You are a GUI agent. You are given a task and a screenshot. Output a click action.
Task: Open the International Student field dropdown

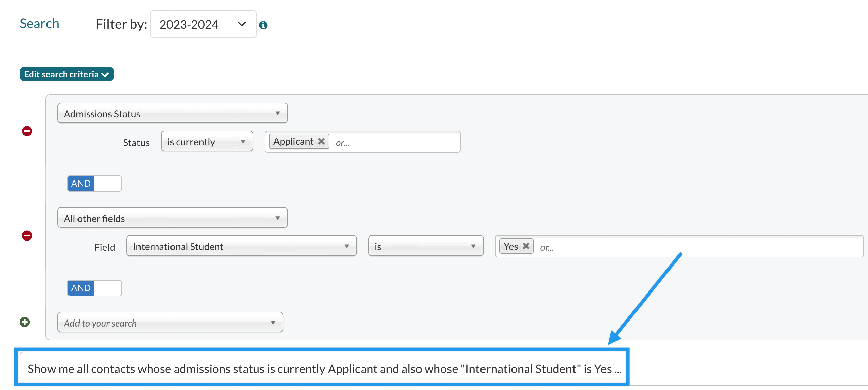(241, 246)
